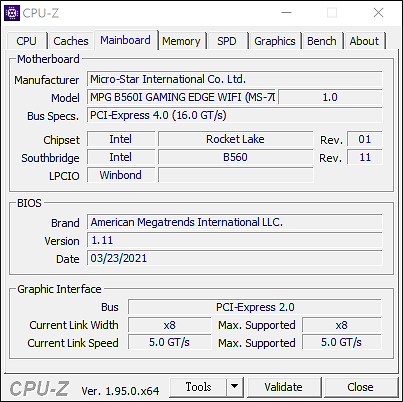Go to the Bench tab
The height and width of the screenshot is (402, 403).
(x=322, y=41)
